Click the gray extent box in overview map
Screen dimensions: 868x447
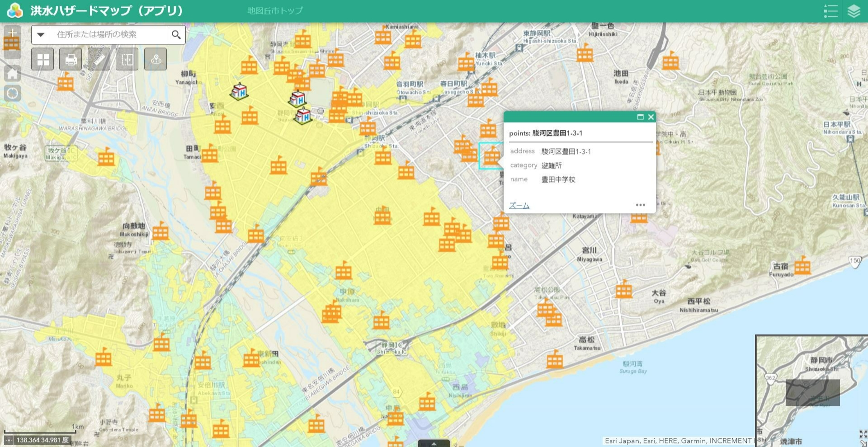pyautogui.click(x=812, y=392)
